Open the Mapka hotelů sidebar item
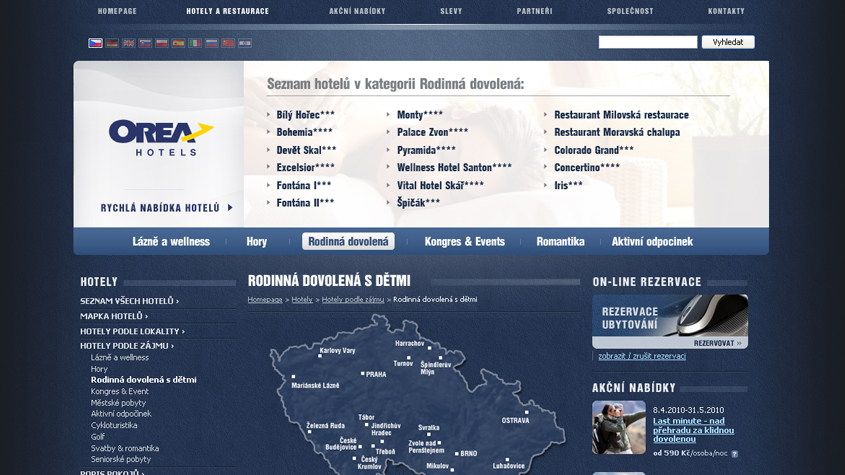Image resolution: width=845 pixels, height=475 pixels. tap(114, 316)
